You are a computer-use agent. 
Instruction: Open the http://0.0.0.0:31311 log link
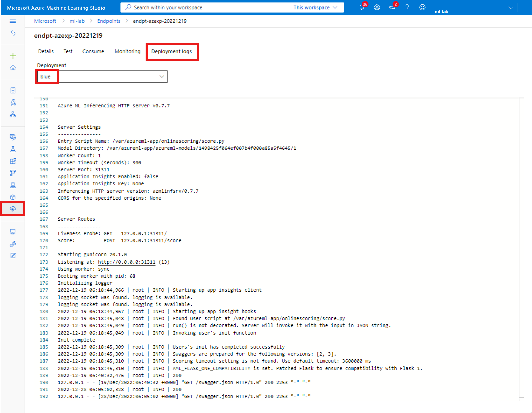(x=126, y=262)
